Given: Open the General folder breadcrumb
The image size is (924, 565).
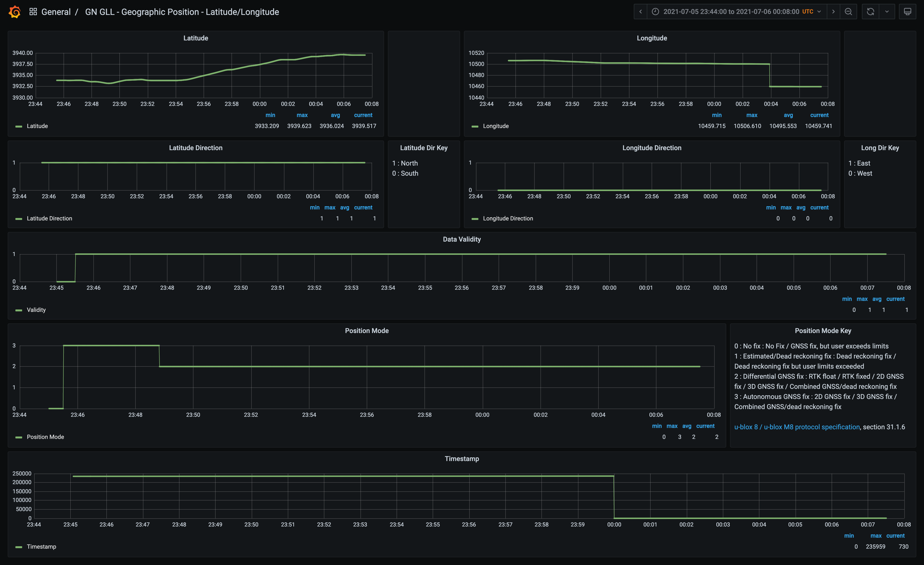Looking at the screenshot, I should click(56, 12).
